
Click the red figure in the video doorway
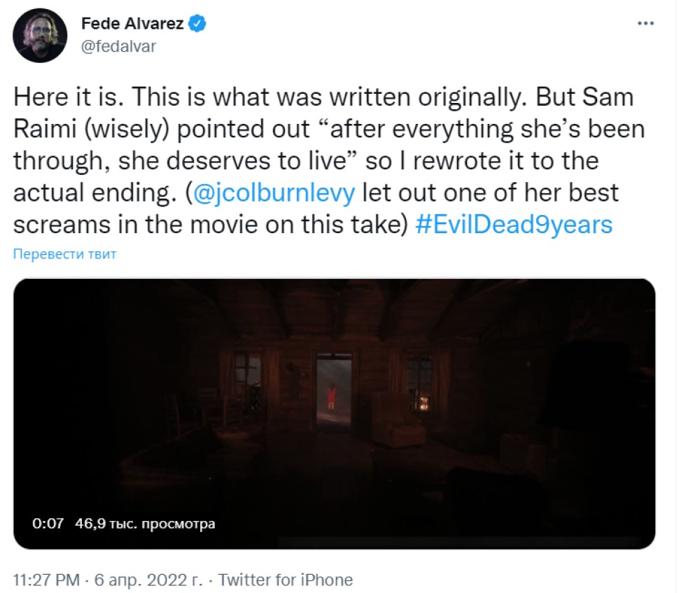pos(331,396)
